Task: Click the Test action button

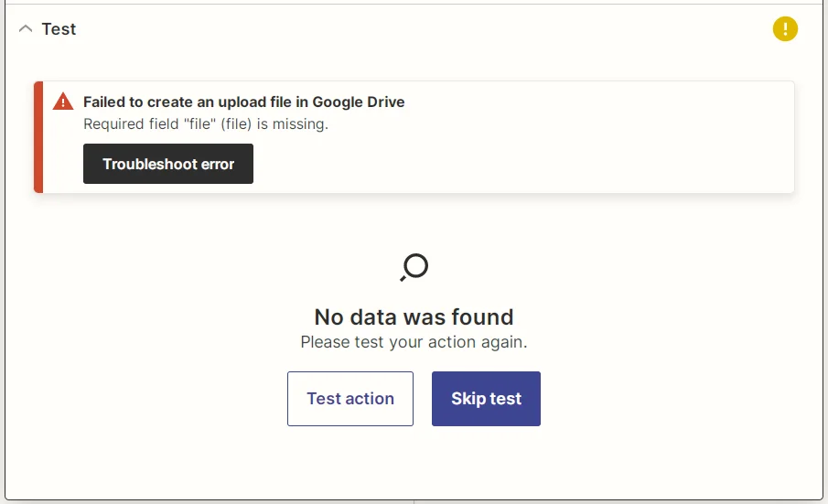Action: [x=350, y=399]
